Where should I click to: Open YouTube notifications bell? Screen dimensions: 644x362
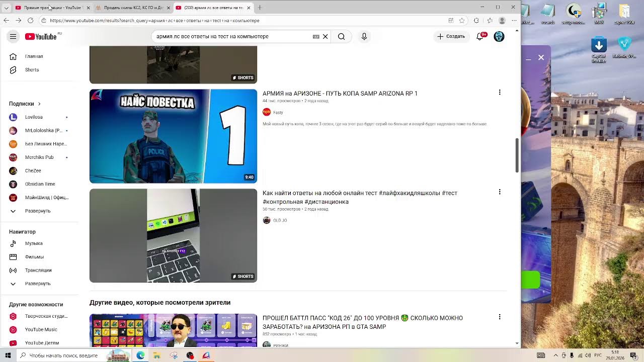(x=480, y=36)
